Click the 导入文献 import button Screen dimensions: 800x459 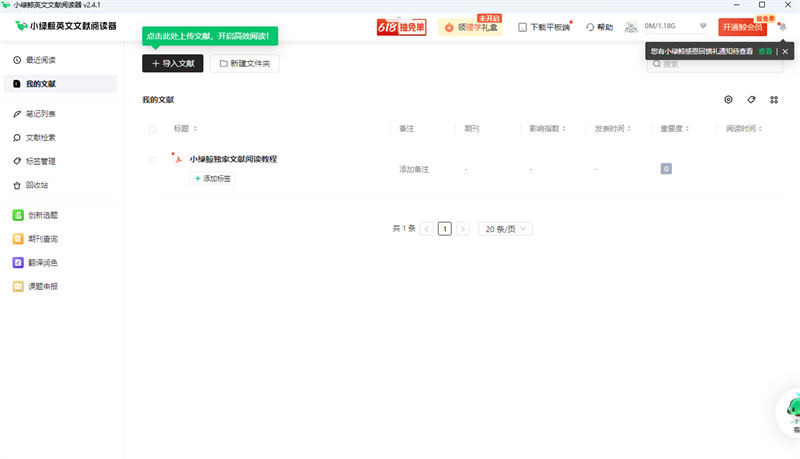click(x=172, y=63)
